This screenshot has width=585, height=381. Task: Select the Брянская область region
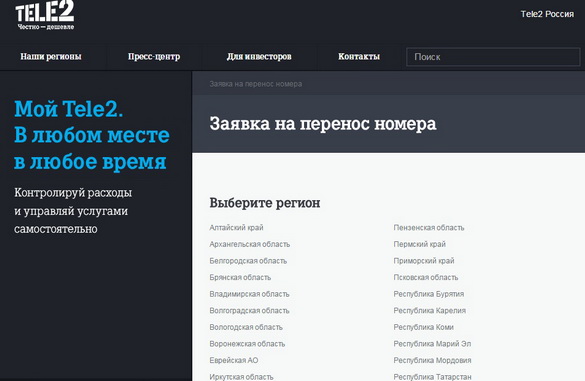[240, 277]
